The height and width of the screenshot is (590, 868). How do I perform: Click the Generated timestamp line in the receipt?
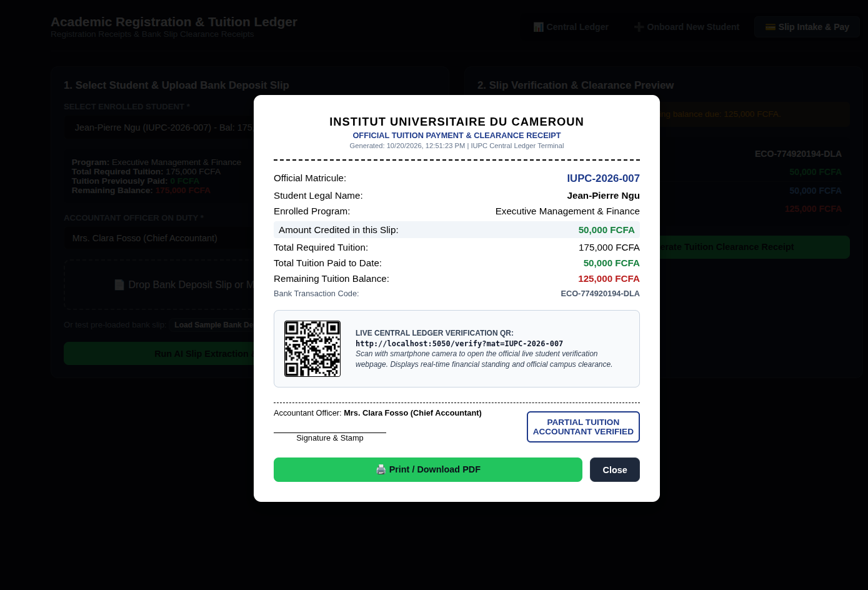tap(457, 146)
